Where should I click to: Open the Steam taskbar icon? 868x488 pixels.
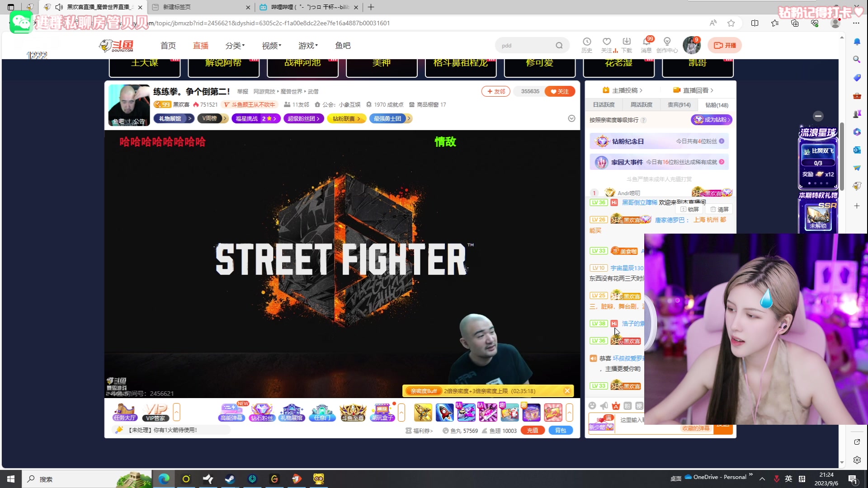point(230,479)
